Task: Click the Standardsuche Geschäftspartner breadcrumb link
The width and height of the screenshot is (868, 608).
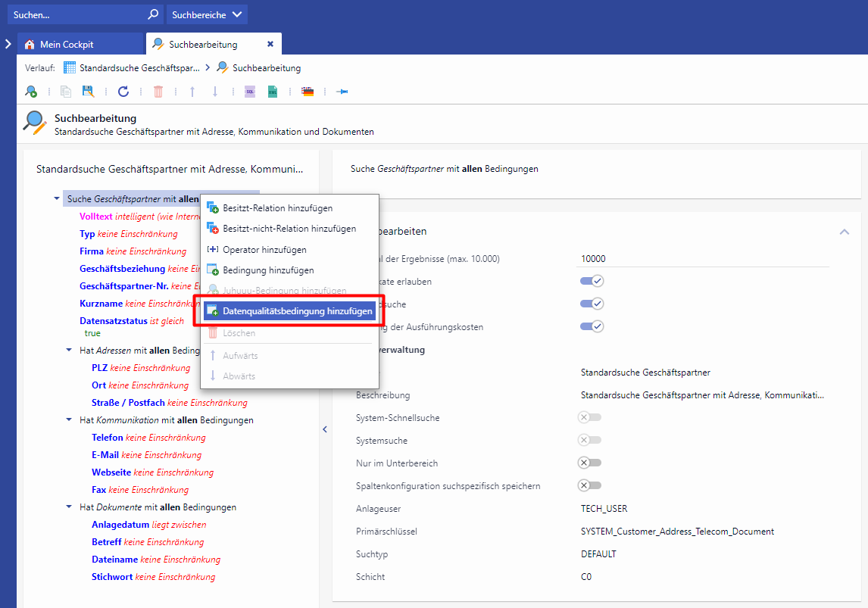Action: coord(139,68)
